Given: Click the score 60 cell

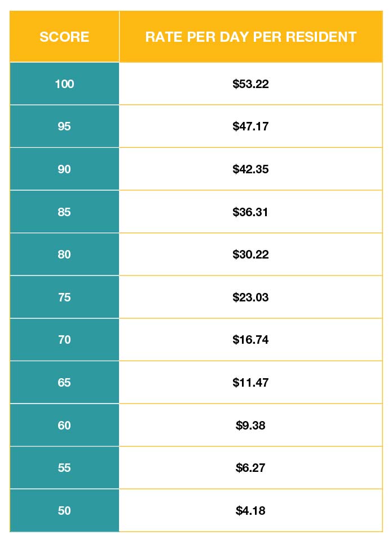Looking at the screenshot, I should click(x=64, y=425).
